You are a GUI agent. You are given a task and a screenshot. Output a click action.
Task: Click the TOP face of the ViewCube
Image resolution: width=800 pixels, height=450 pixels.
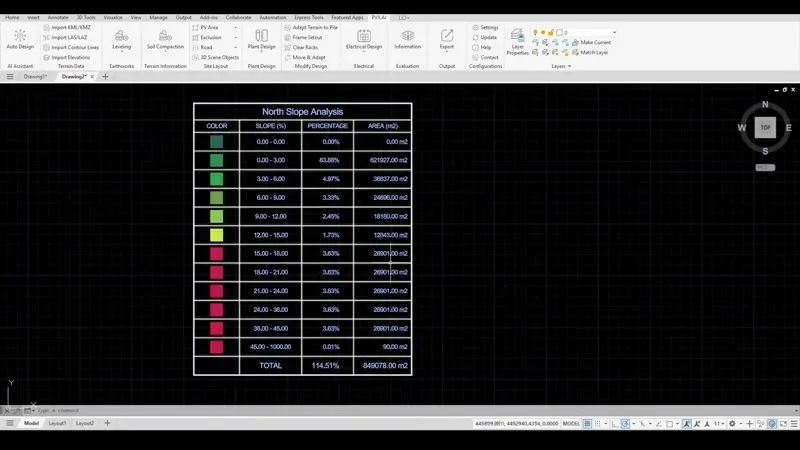(x=765, y=128)
